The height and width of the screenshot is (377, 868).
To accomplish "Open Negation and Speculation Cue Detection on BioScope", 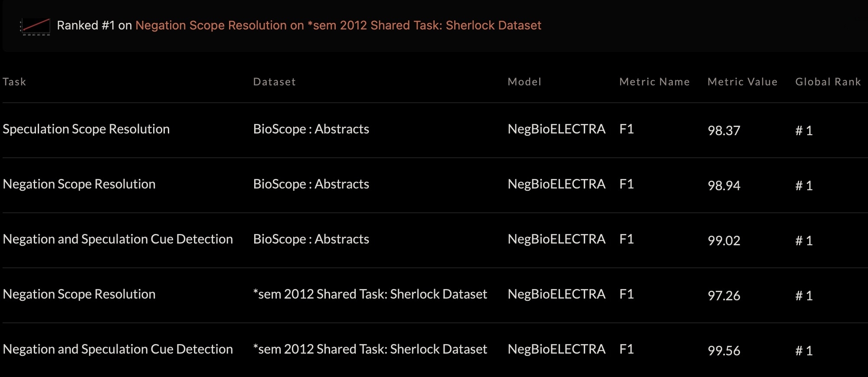I will pos(118,239).
